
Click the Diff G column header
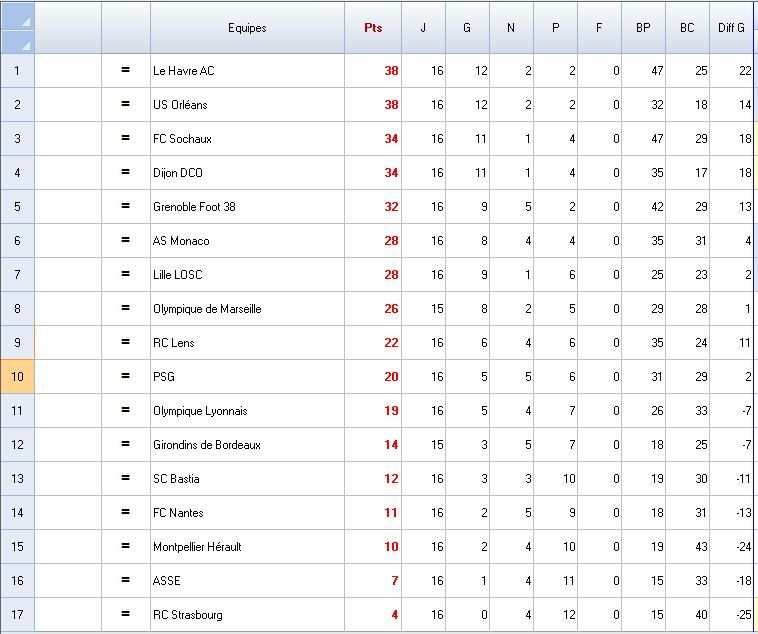coord(732,28)
